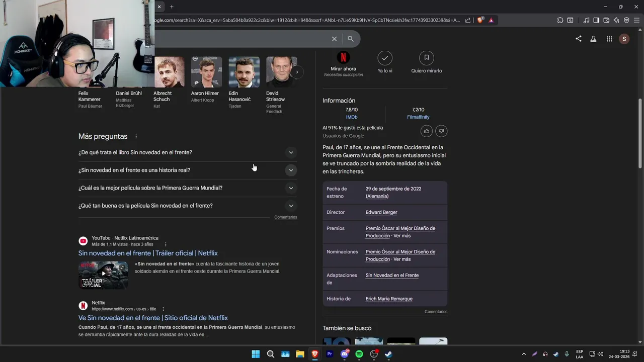Open Leo AI sparkle icon
644x362 pixels.
[x=616, y=20]
